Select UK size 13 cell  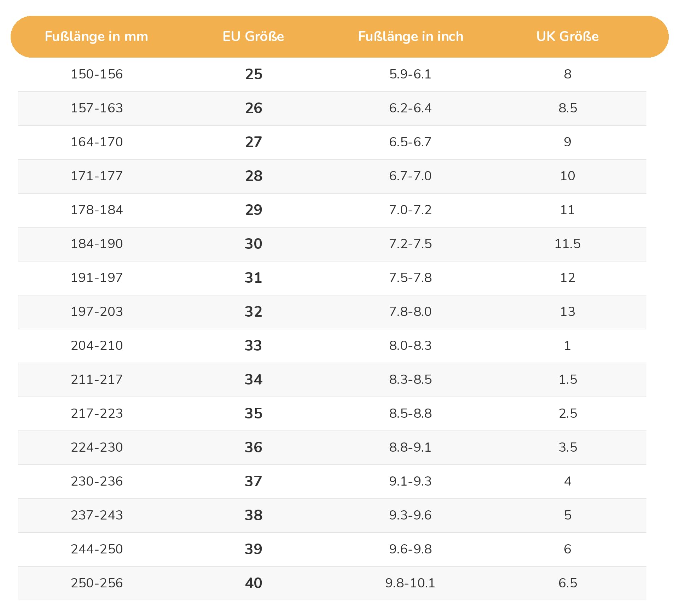pos(568,312)
